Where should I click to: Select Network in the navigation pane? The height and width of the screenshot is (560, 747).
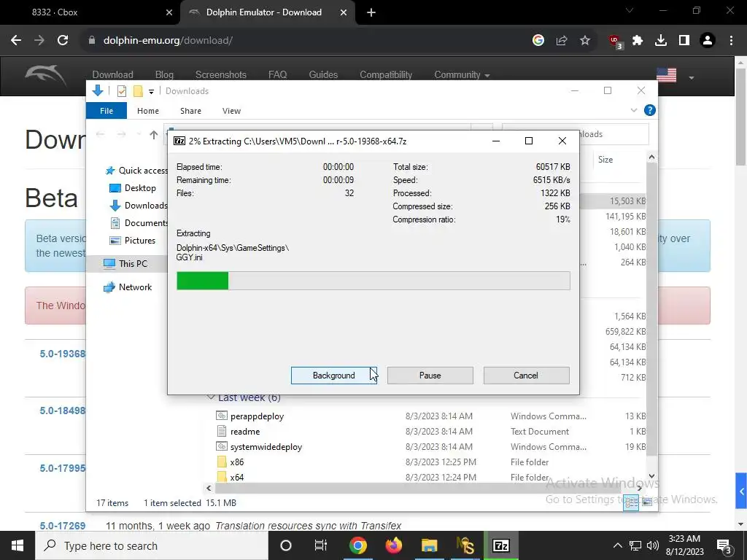(x=128, y=287)
